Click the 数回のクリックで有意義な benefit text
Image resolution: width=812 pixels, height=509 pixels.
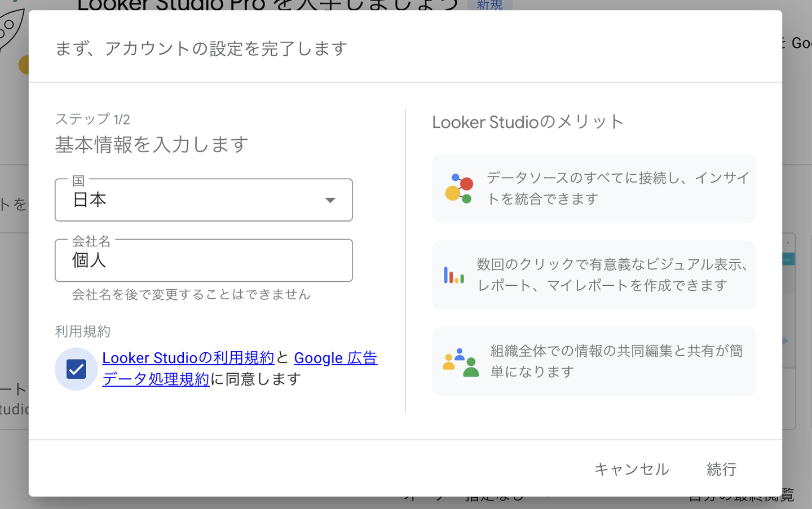[614, 275]
